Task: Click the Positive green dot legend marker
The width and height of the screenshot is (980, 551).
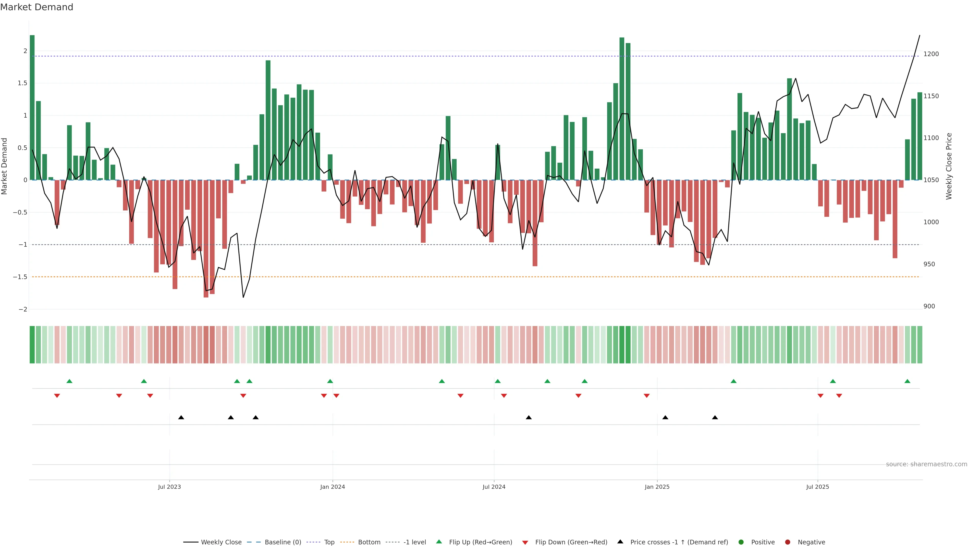Action: pos(741,542)
